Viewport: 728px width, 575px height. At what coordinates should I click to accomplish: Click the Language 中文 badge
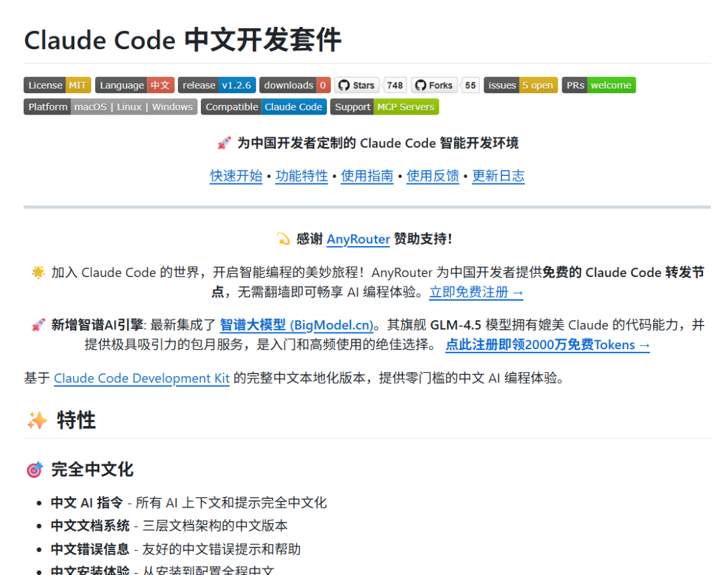(134, 85)
